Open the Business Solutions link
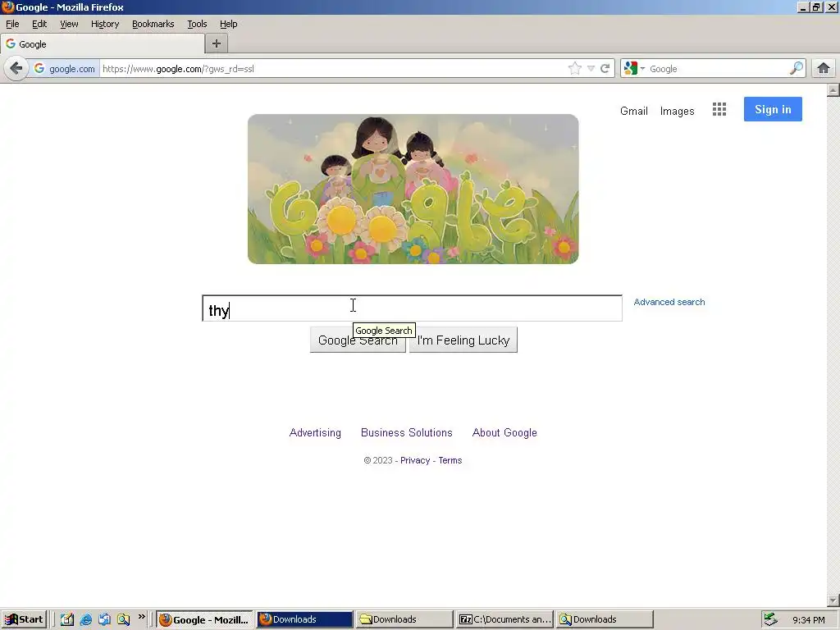The height and width of the screenshot is (630, 840). pos(407,433)
